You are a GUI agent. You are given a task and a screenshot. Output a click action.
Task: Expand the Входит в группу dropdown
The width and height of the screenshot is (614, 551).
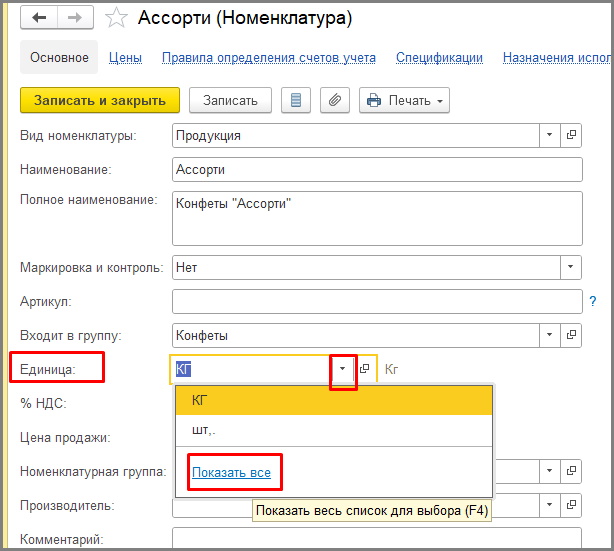[550, 335]
